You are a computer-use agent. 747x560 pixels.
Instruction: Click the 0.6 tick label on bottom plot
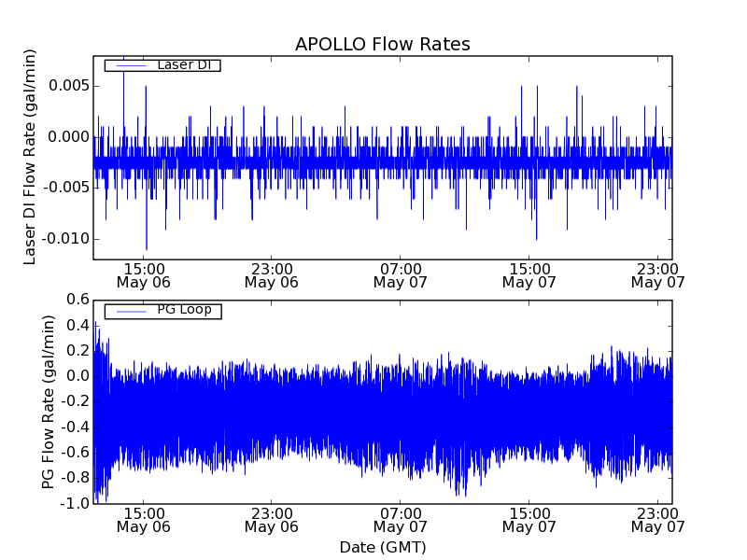coord(78,300)
